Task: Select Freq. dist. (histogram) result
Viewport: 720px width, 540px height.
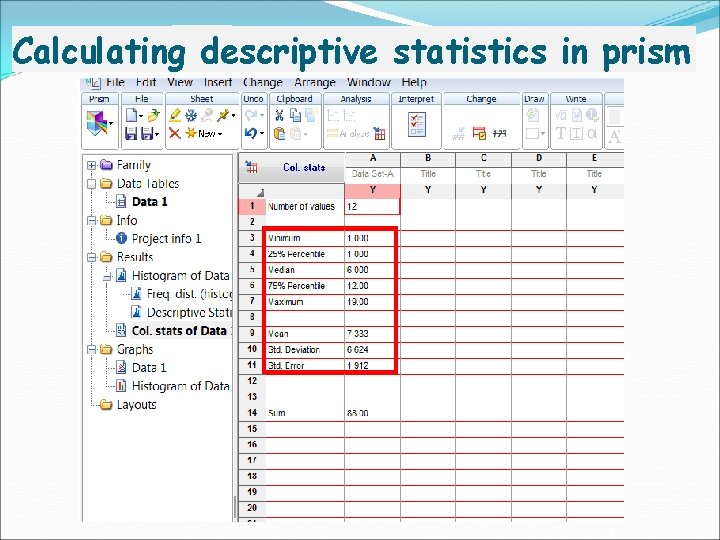Action: pos(189,294)
